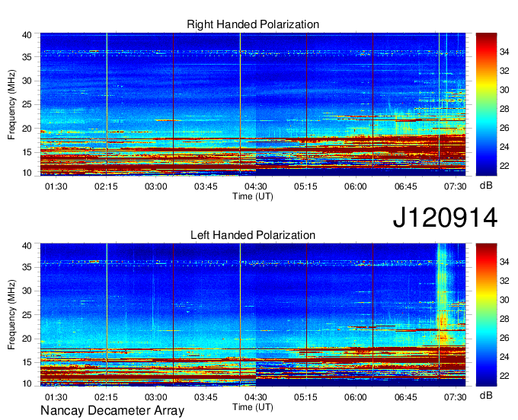Click the '07:30' tick label on the top plot
Image resolution: width=518 pixels, height=420 pixels.
point(456,186)
